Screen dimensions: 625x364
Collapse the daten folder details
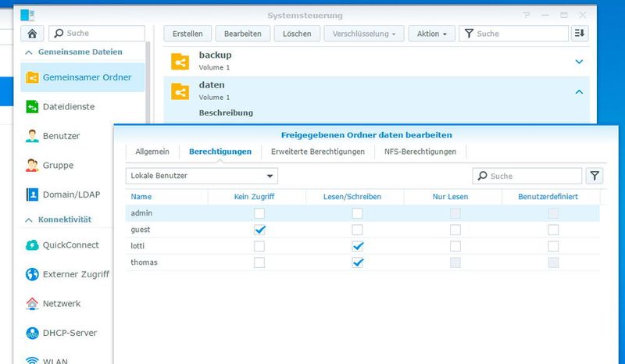click(x=579, y=91)
